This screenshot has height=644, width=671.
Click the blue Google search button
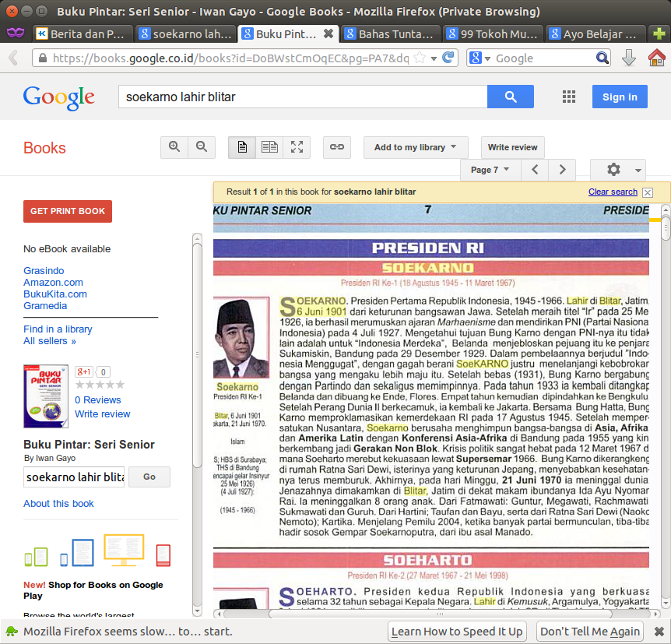511,97
